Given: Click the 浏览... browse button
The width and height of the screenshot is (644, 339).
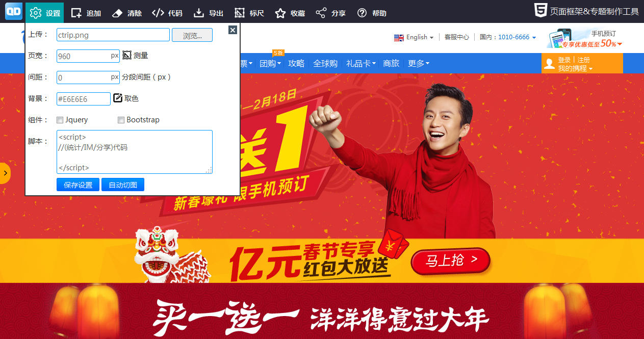Looking at the screenshot, I should coord(192,35).
